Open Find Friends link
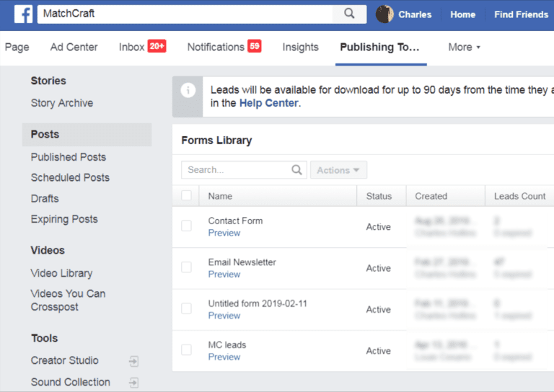Image resolution: width=554 pixels, height=392 pixels. tap(521, 14)
